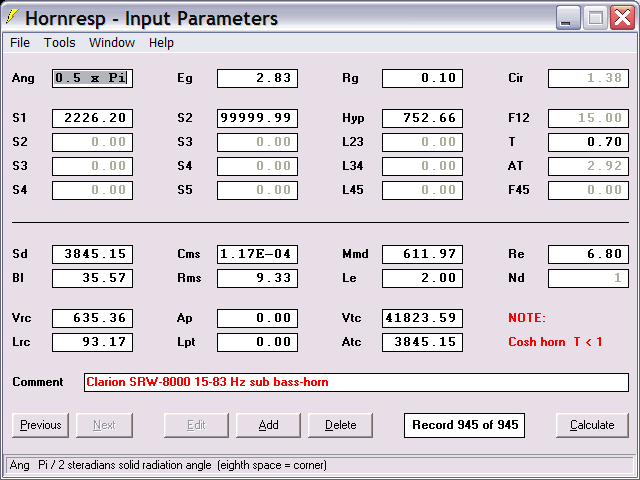Click the Le field with 2.00

click(x=422, y=278)
